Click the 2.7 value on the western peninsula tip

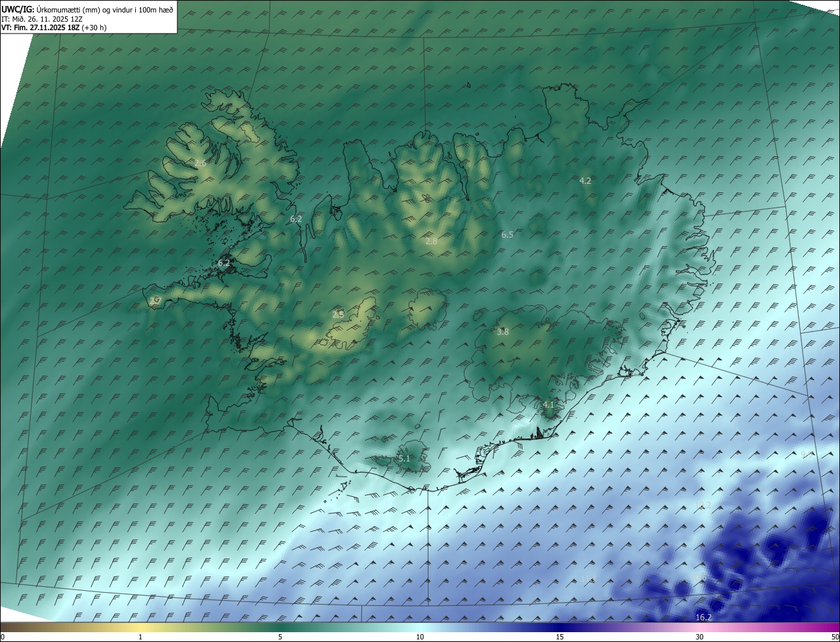pyautogui.click(x=155, y=301)
